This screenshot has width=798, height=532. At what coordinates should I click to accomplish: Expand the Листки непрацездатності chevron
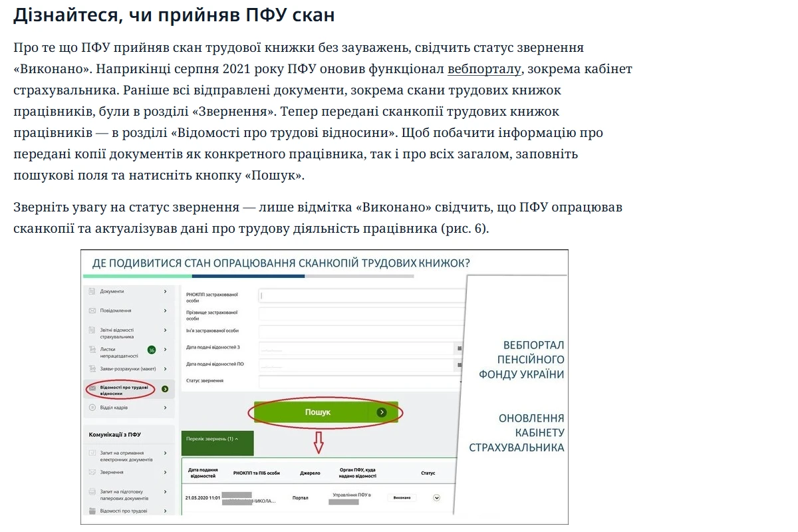[165, 349]
